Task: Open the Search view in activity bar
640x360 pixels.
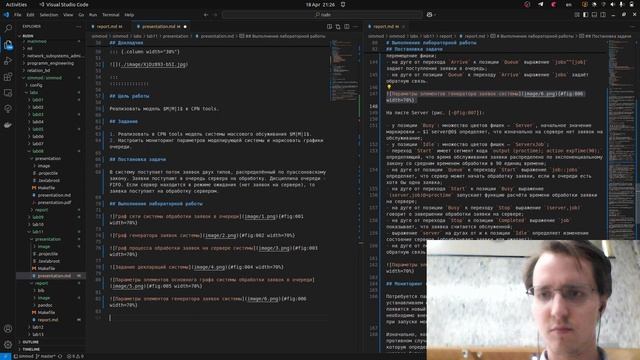Action: tap(8, 28)
